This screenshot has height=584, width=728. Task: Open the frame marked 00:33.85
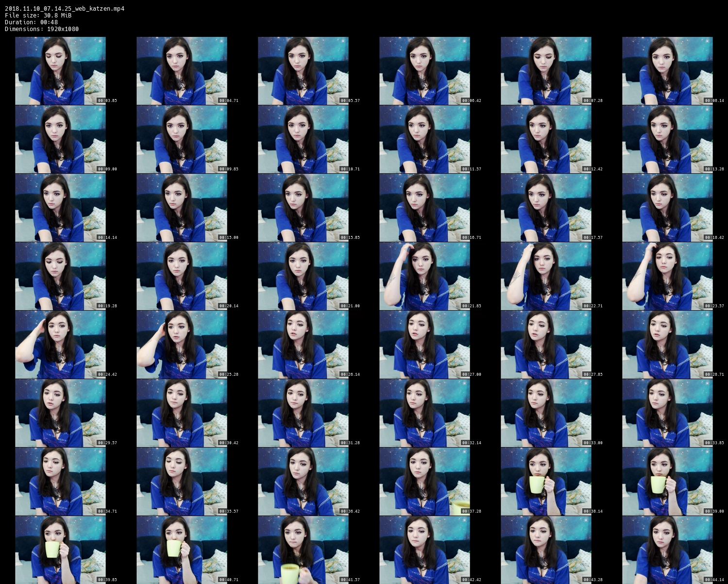(x=667, y=413)
